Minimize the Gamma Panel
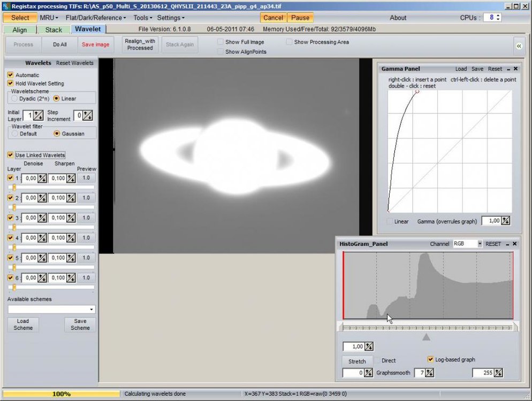Screen dimensions: 532x401 point(509,68)
